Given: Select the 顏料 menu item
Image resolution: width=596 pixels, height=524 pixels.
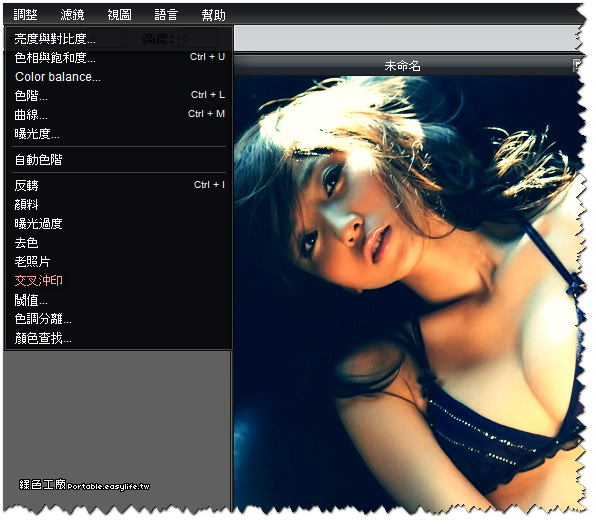Looking at the screenshot, I should (119, 204).
